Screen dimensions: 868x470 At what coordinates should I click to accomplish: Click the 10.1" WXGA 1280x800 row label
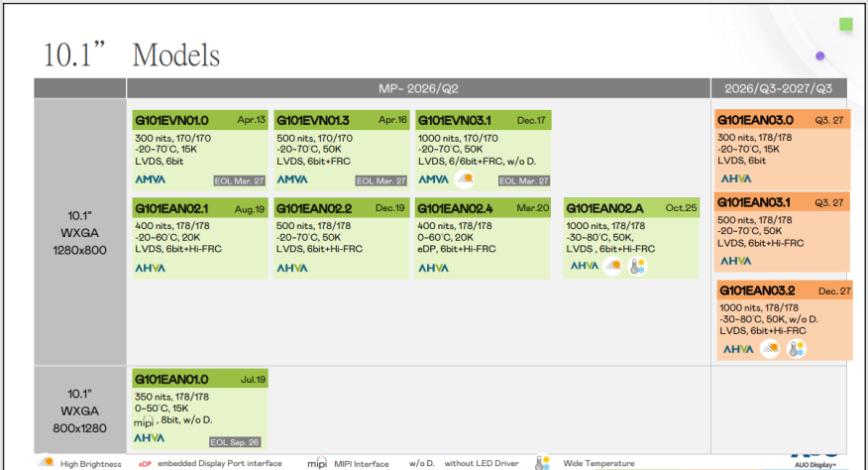(x=79, y=233)
